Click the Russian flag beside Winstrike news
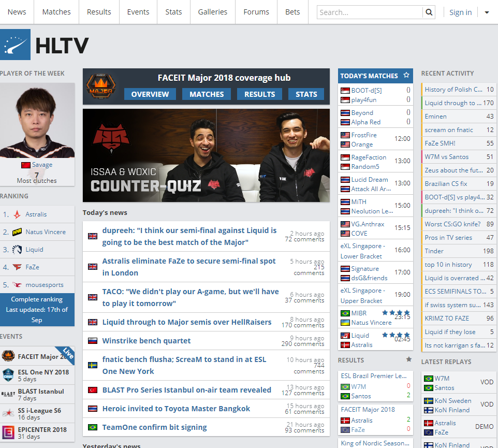Screen dimensions: 498x448 click(x=93, y=341)
